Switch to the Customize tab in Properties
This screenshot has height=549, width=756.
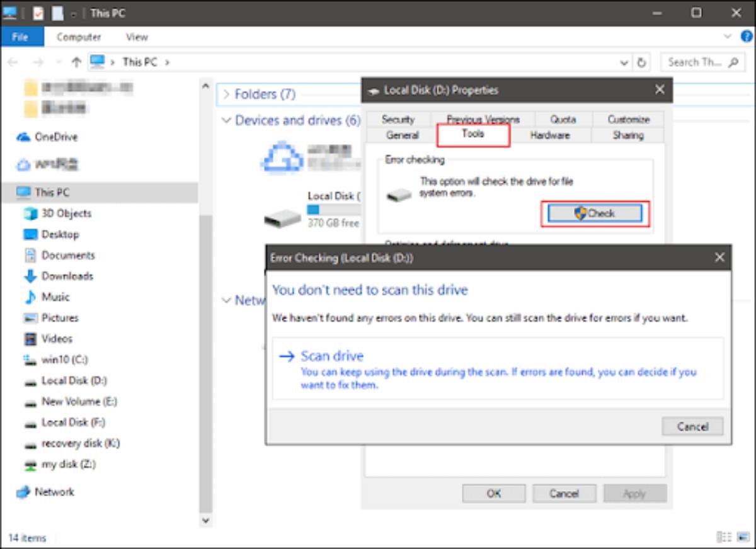pyautogui.click(x=628, y=119)
